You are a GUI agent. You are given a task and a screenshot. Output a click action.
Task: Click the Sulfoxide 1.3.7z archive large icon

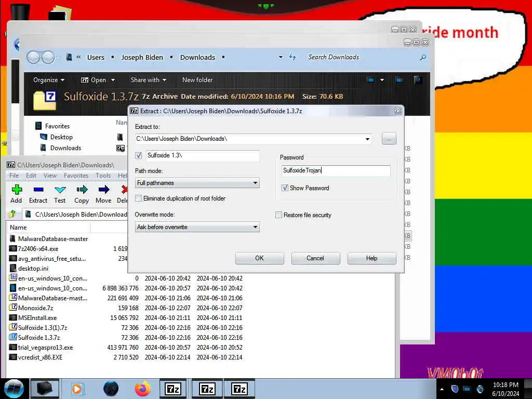click(x=45, y=101)
